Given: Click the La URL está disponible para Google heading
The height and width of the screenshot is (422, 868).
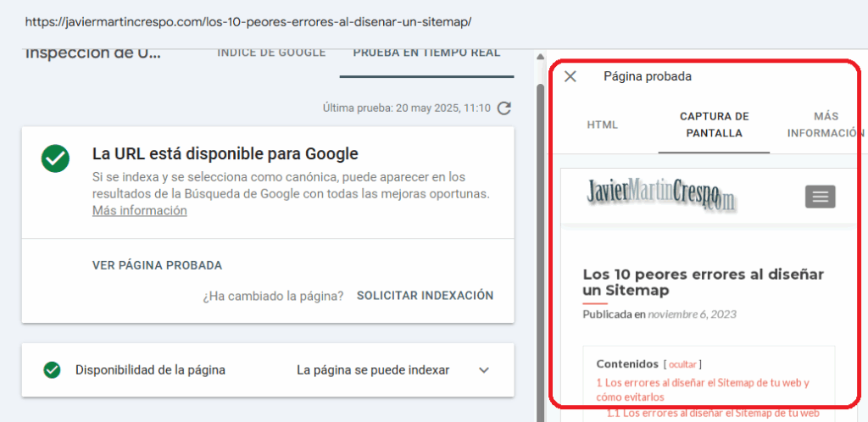Looking at the screenshot, I should pyautogui.click(x=225, y=153).
